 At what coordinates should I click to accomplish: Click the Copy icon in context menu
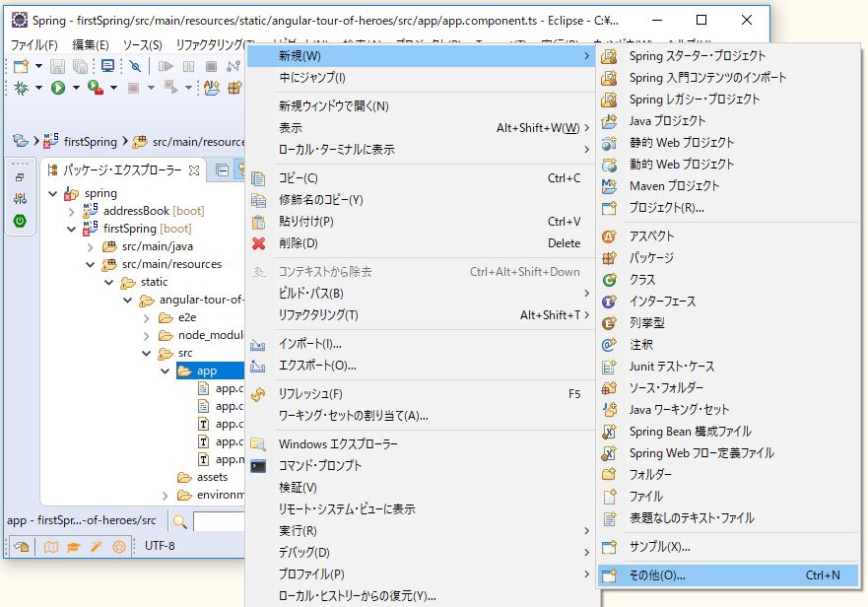[258, 178]
